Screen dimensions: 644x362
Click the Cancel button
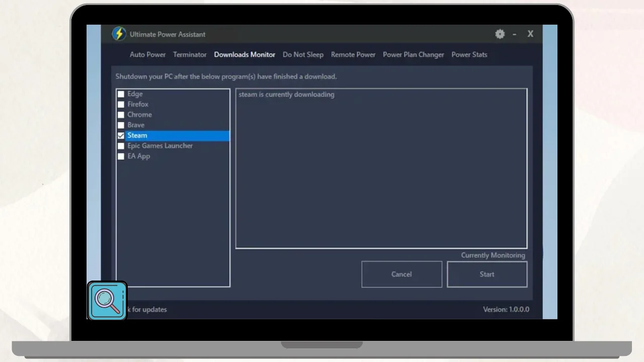[401, 275]
